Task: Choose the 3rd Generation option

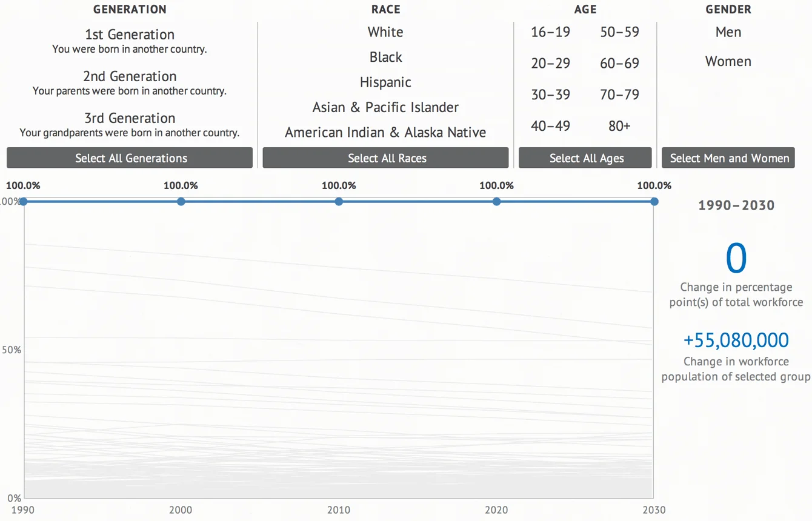Action: tap(130, 119)
